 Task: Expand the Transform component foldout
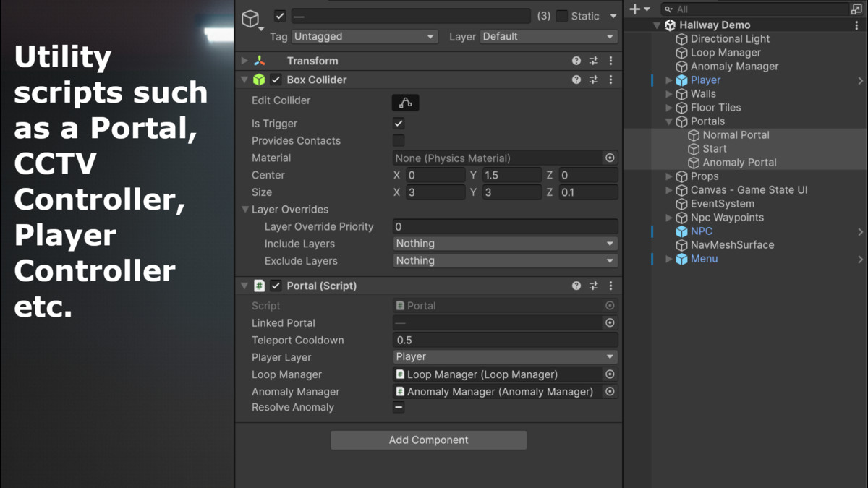(x=244, y=61)
